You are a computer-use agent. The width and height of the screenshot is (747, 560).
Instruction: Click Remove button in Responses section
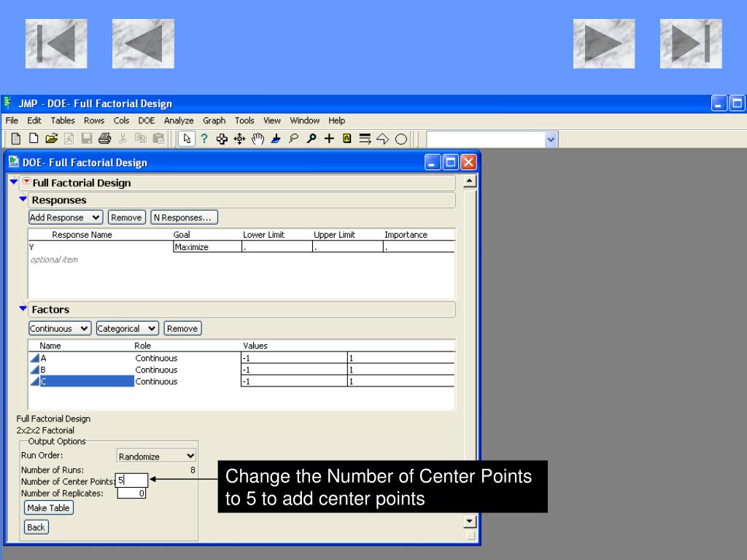126,217
